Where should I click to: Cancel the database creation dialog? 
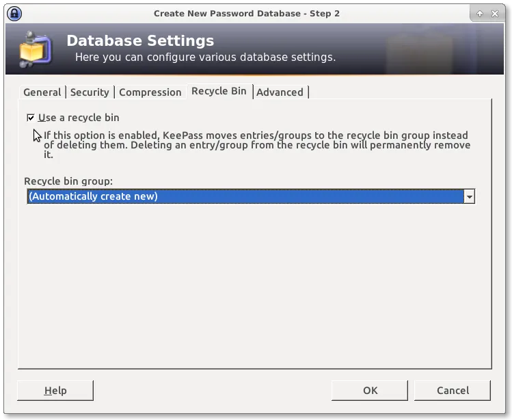453,391
